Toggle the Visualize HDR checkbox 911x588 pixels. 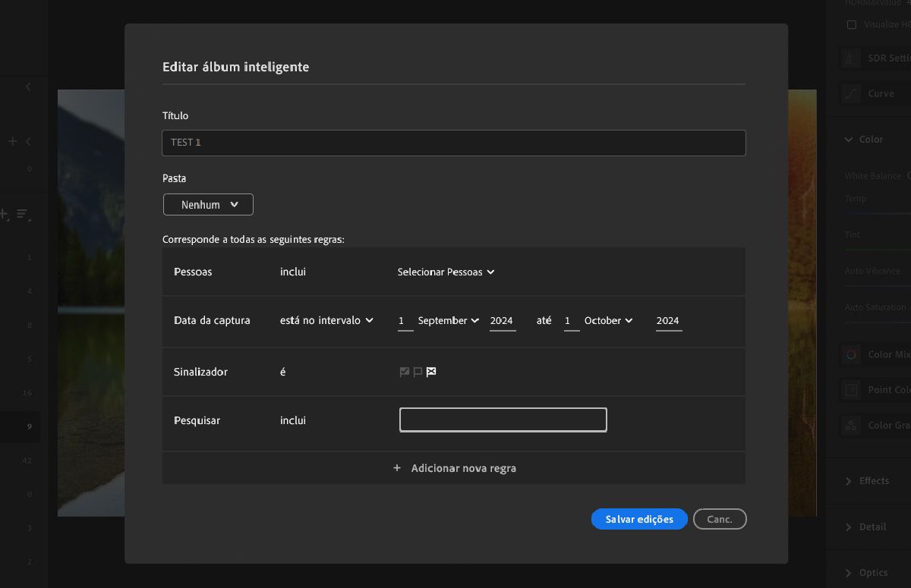click(x=852, y=24)
